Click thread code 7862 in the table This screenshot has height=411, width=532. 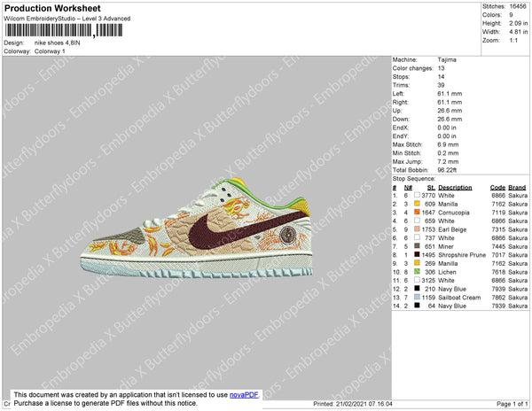click(498, 298)
